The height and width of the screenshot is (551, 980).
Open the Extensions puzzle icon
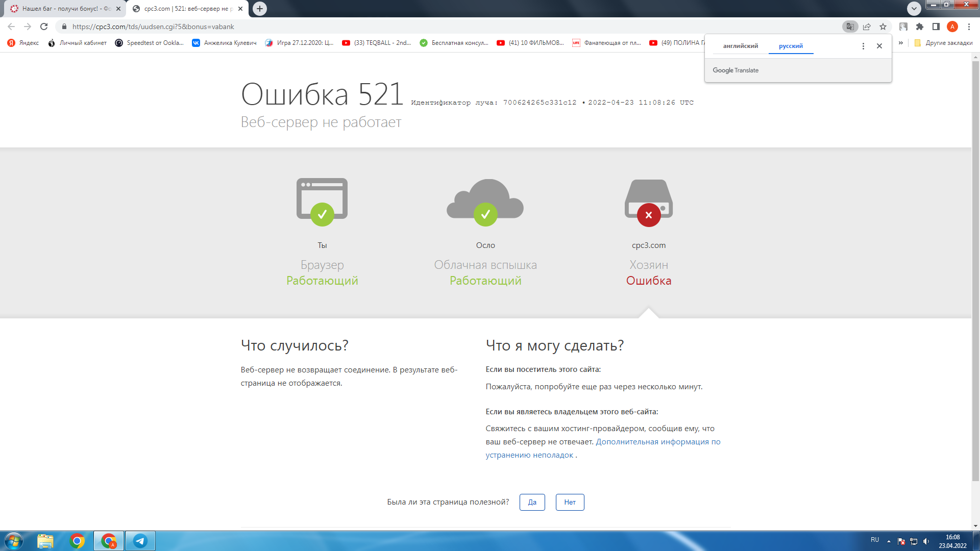tap(920, 27)
